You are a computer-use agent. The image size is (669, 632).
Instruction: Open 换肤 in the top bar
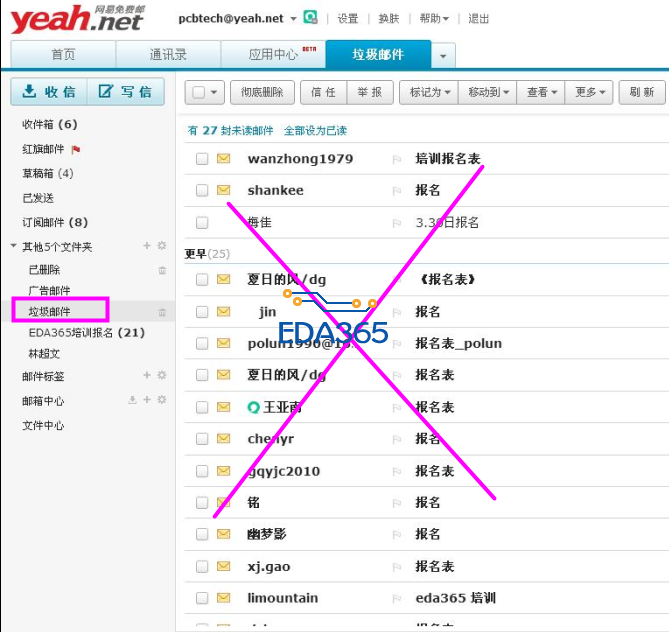(389, 19)
